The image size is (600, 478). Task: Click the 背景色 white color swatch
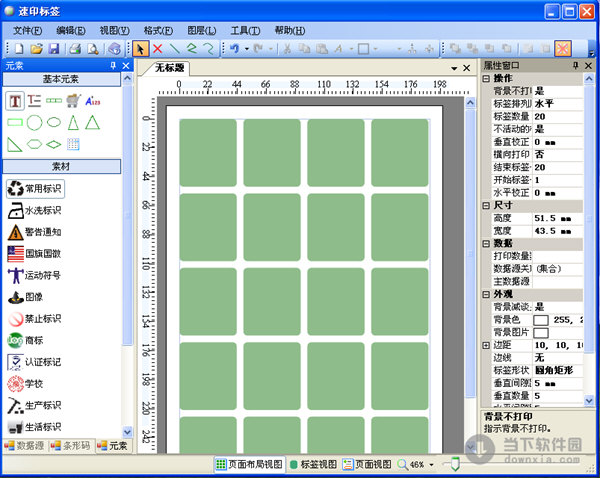541,320
